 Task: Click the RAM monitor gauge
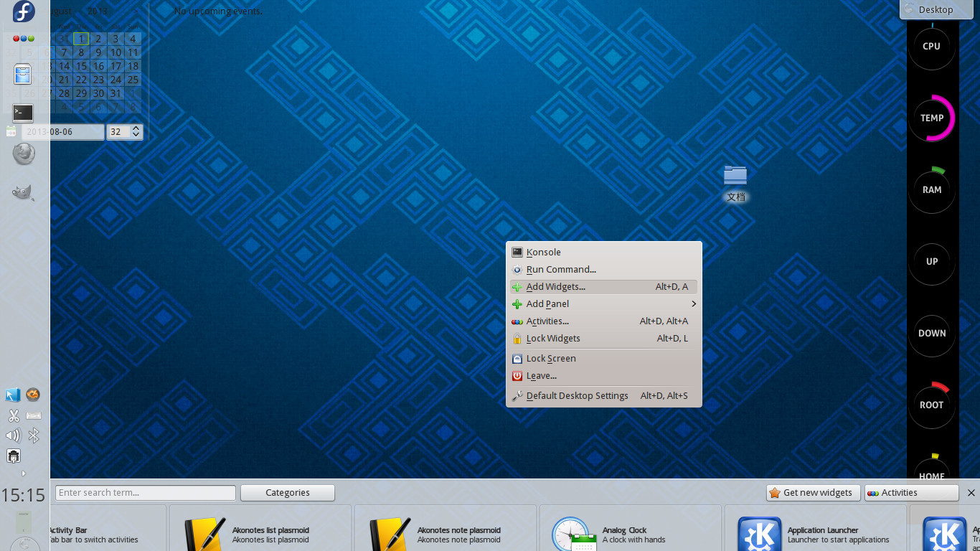coord(932,189)
